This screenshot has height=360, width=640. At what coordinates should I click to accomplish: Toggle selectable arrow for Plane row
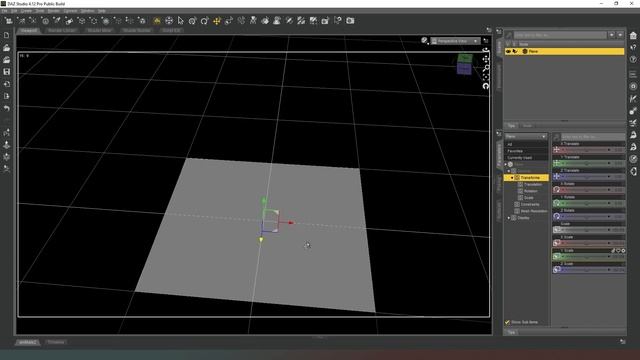click(x=515, y=51)
